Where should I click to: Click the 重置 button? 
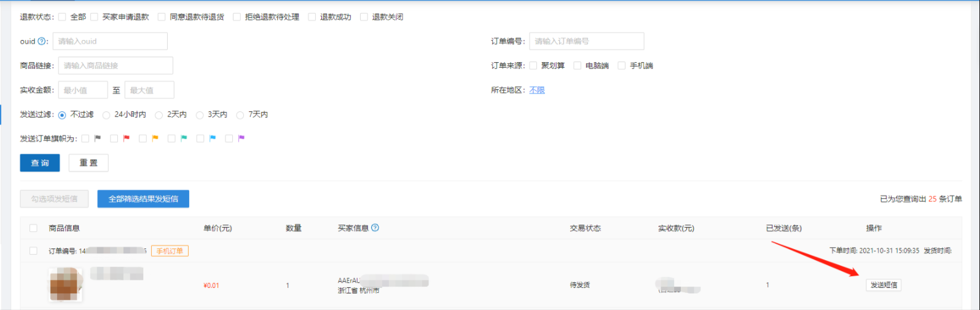[x=88, y=163]
